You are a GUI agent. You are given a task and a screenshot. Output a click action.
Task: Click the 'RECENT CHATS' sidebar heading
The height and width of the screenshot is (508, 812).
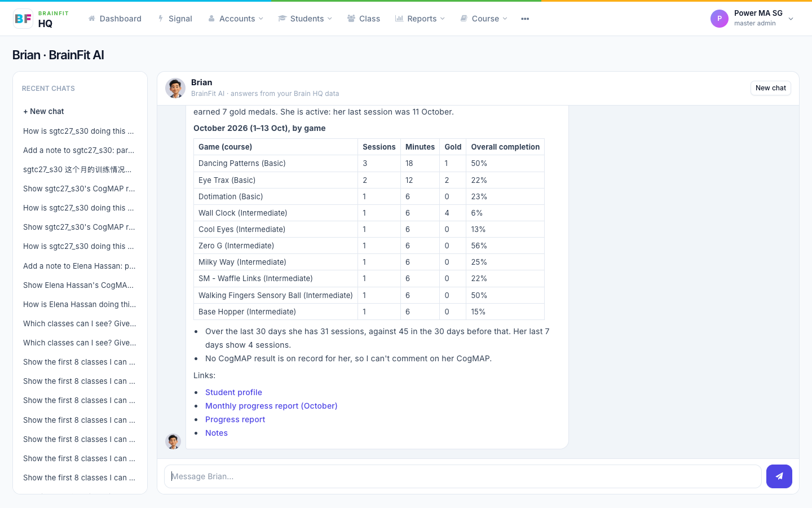coord(48,89)
